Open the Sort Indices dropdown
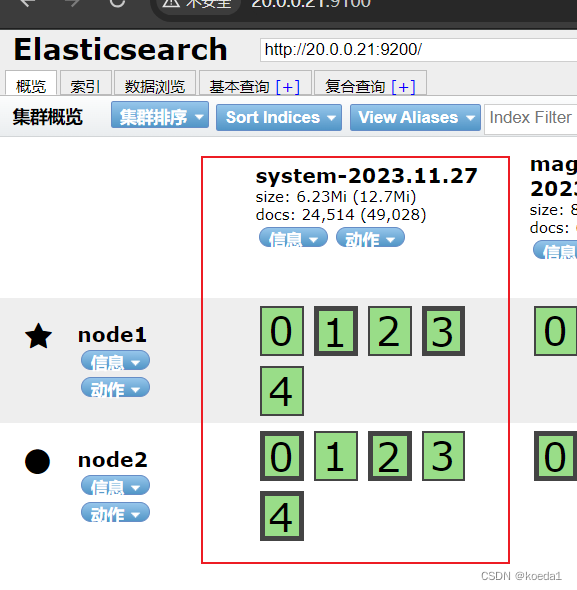 (x=279, y=117)
